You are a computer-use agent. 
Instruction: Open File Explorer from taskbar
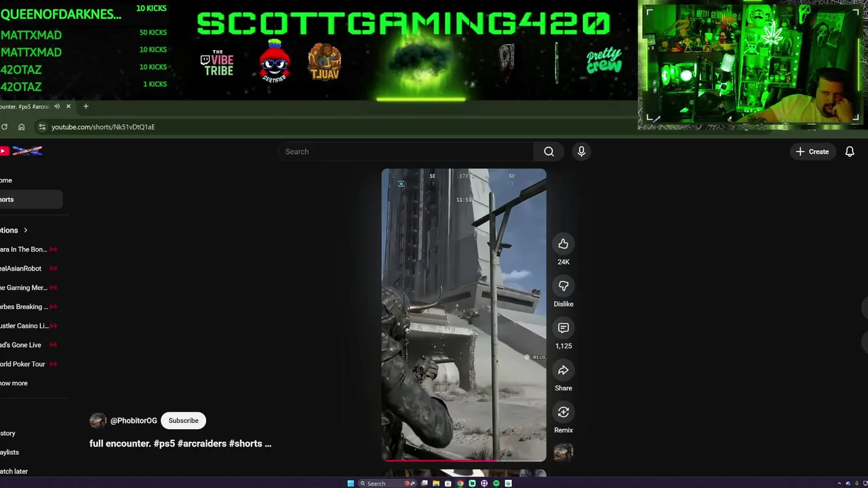(x=436, y=483)
